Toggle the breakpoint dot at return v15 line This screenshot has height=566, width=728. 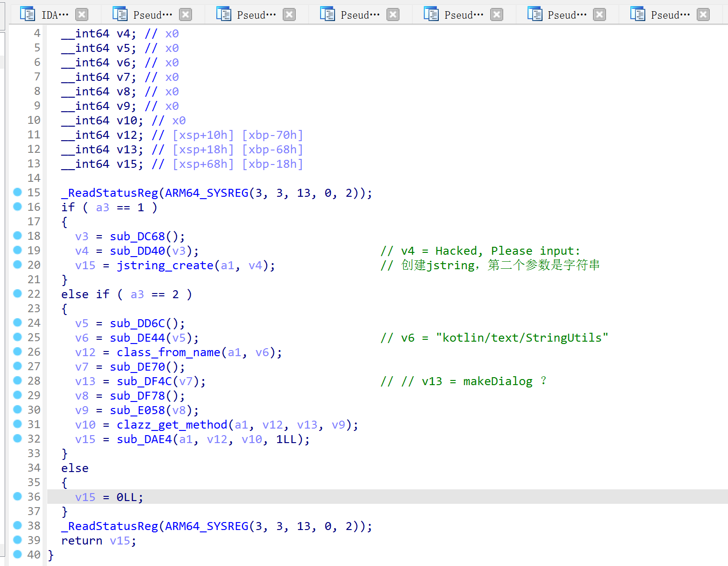pyautogui.click(x=18, y=540)
